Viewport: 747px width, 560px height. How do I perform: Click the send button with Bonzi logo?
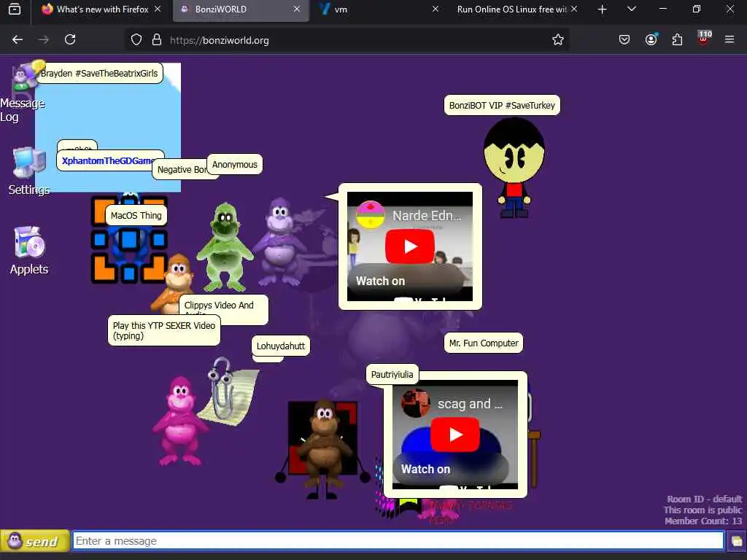(35, 541)
